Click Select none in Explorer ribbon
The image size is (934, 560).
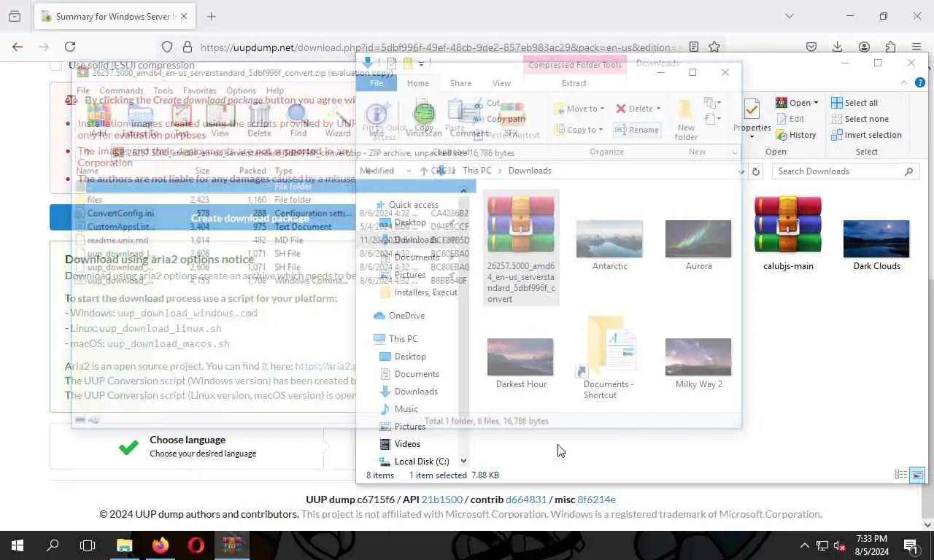click(x=860, y=119)
